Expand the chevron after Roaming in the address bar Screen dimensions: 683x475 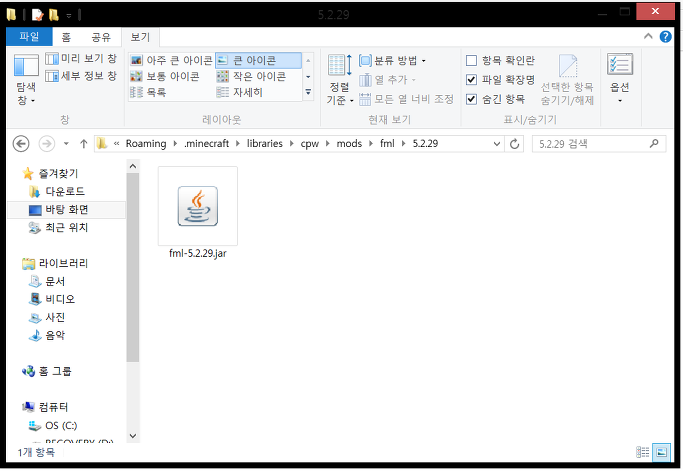click(175, 143)
